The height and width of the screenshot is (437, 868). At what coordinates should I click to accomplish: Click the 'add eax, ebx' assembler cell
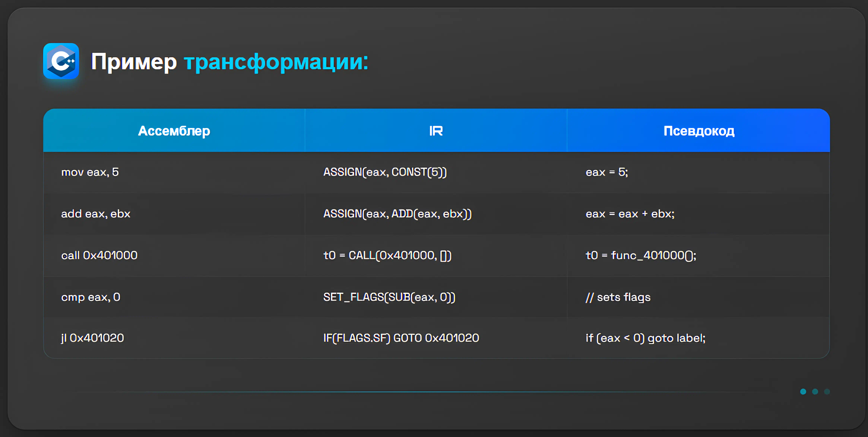pos(96,214)
